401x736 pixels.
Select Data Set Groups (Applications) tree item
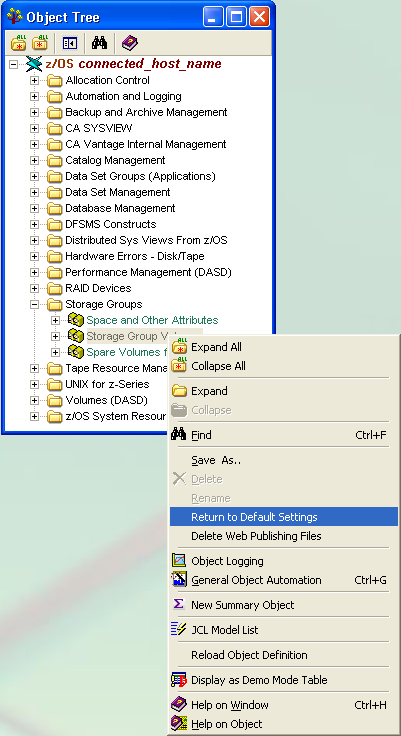coord(140,176)
